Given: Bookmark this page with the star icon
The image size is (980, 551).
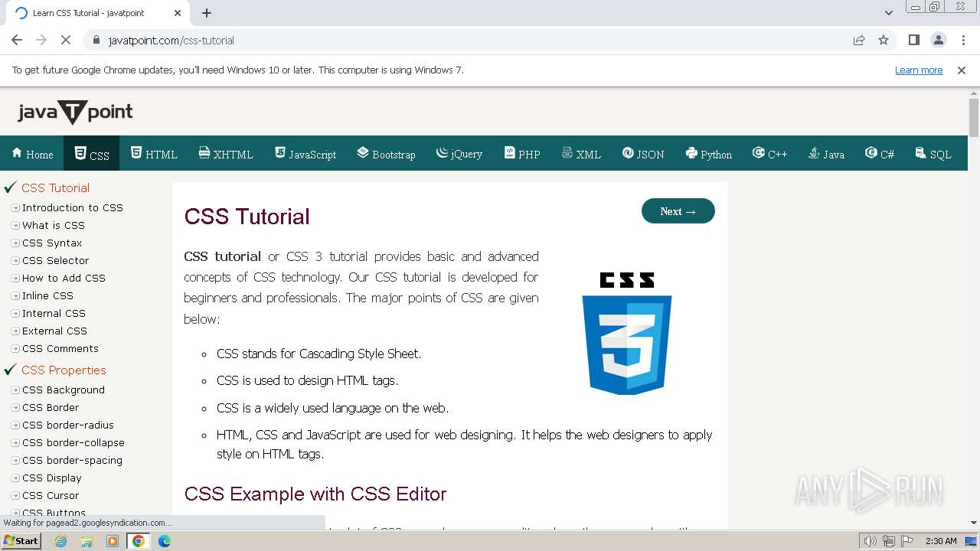Looking at the screenshot, I should coord(884,41).
